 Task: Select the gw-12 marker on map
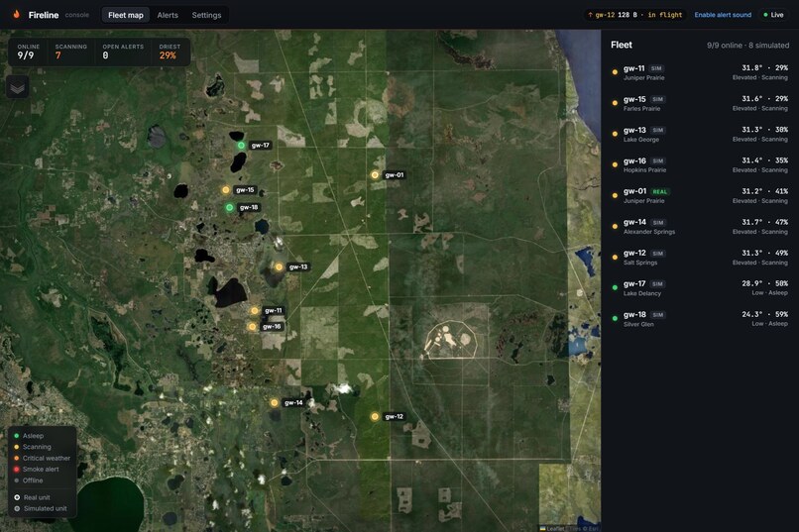[x=375, y=416]
